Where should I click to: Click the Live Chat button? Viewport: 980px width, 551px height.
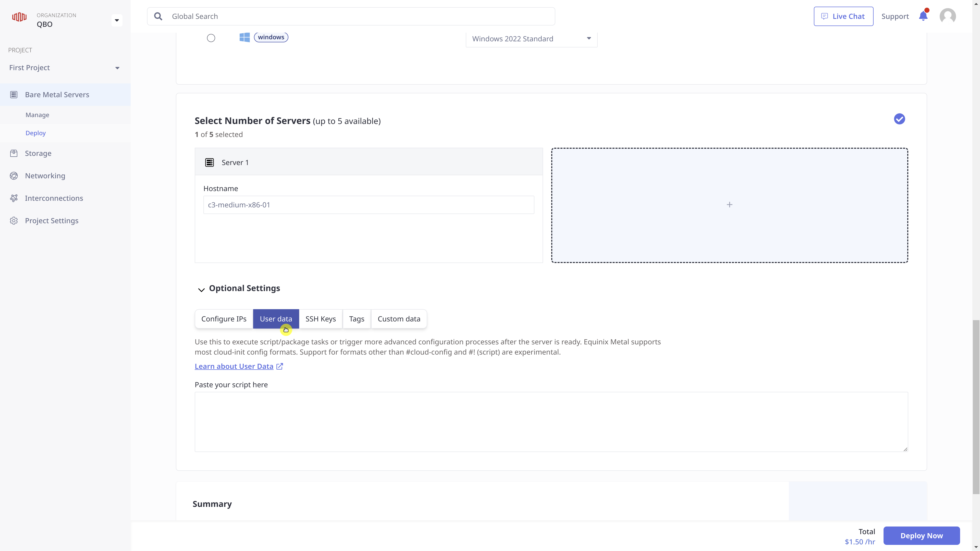coord(843,16)
